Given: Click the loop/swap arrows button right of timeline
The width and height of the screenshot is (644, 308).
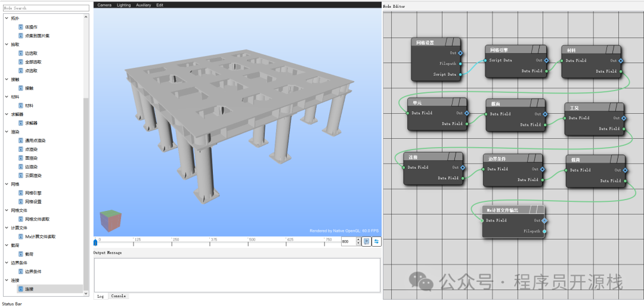Looking at the screenshot, I should [x=376, y=241].
